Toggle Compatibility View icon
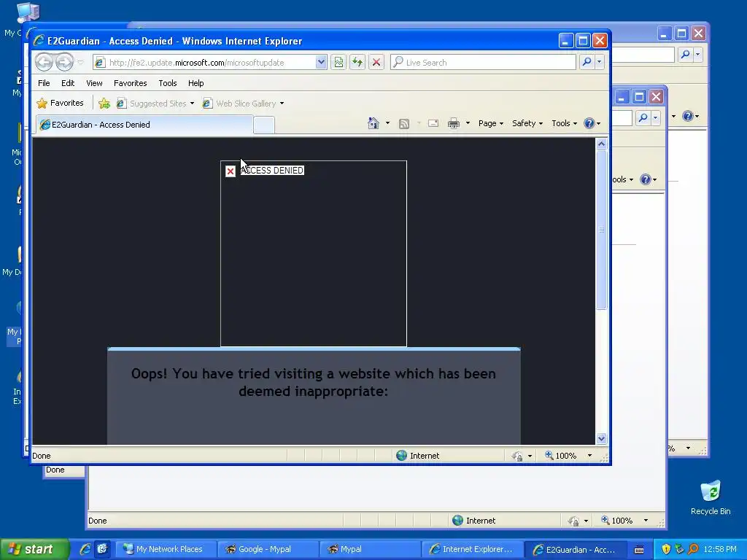Viewport: 747px width, 560px height. click(338, 63)
